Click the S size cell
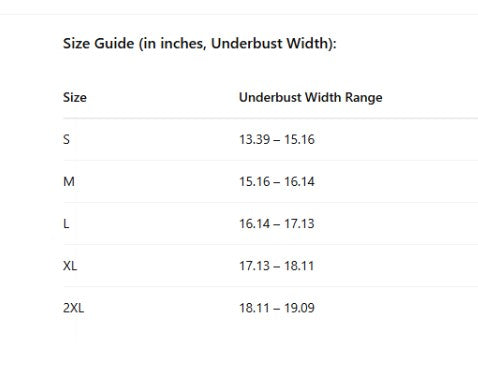 pos(66,139)
